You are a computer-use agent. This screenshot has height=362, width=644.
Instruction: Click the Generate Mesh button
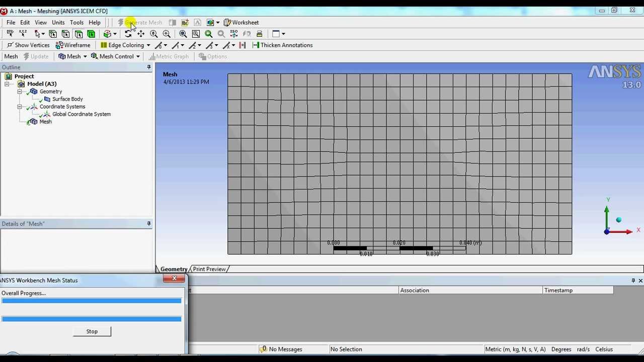pyautogui.click(x=140, y=23)
